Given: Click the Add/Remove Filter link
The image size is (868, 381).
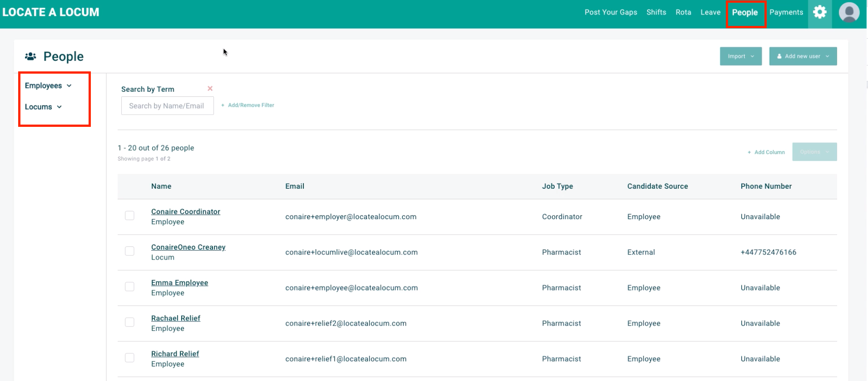Looking at the screenshot, I should pyautogui.click(x=248, y=105).
